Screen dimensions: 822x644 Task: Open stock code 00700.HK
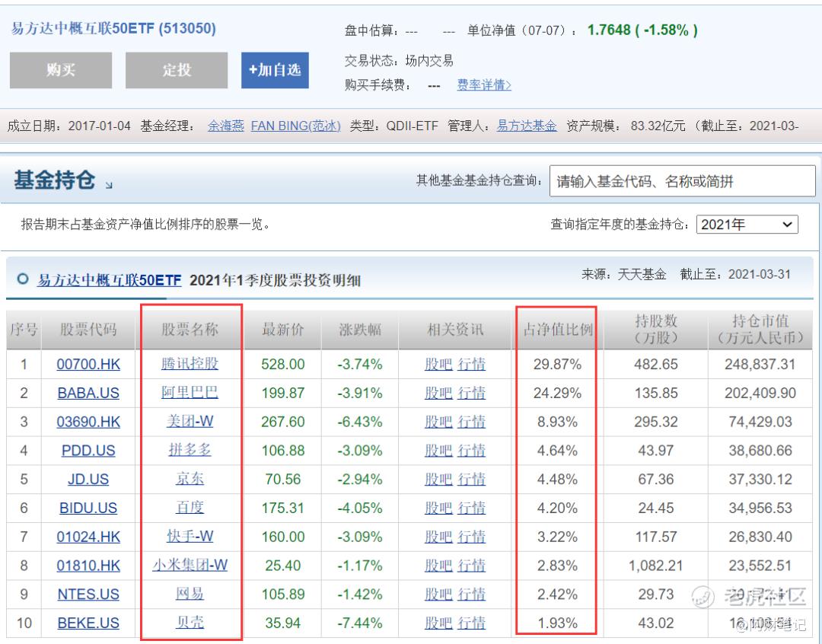[x=88, y=364]
